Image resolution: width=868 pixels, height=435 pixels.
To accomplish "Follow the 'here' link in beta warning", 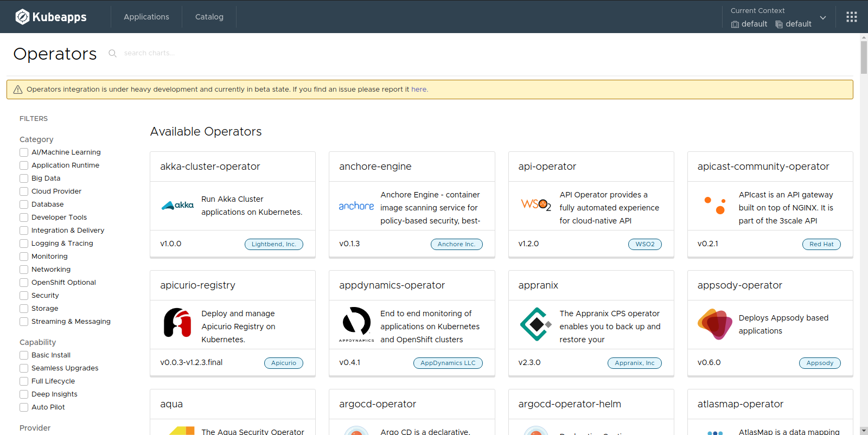I will click(x=419, y=89).
